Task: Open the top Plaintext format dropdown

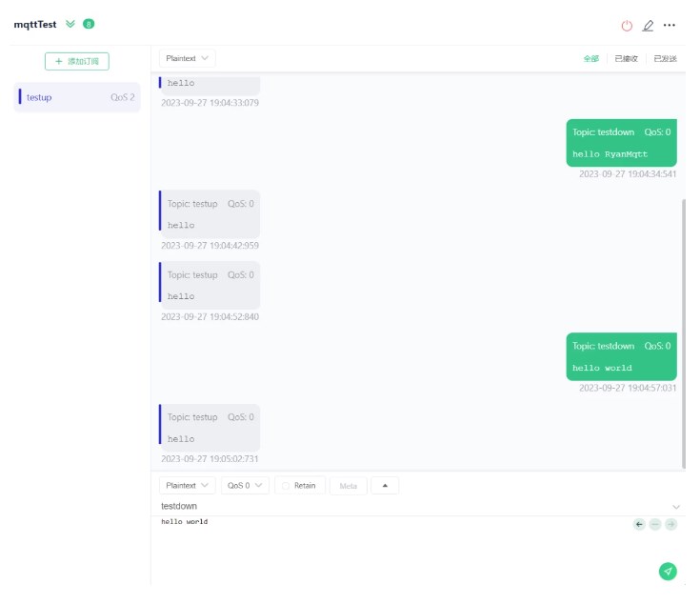Action: click(187, 58)
